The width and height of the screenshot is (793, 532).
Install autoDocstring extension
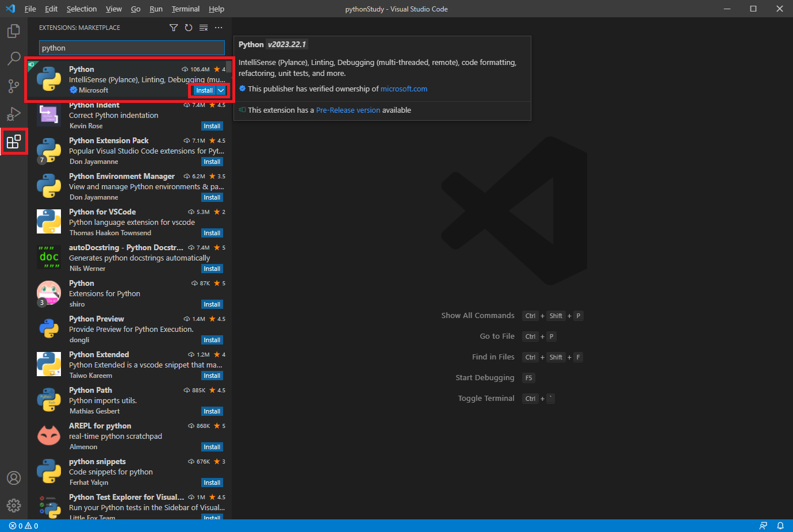pyautogui.click(x=212, y=269)
